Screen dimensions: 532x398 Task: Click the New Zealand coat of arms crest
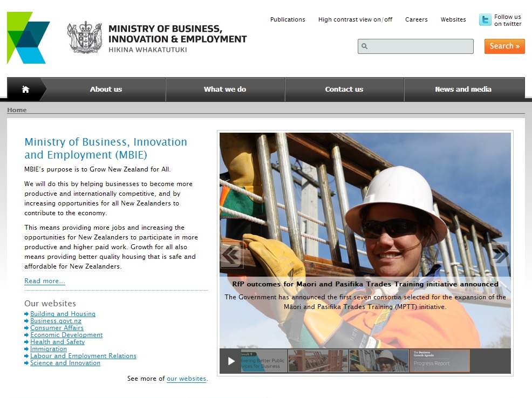coord(85,38)
